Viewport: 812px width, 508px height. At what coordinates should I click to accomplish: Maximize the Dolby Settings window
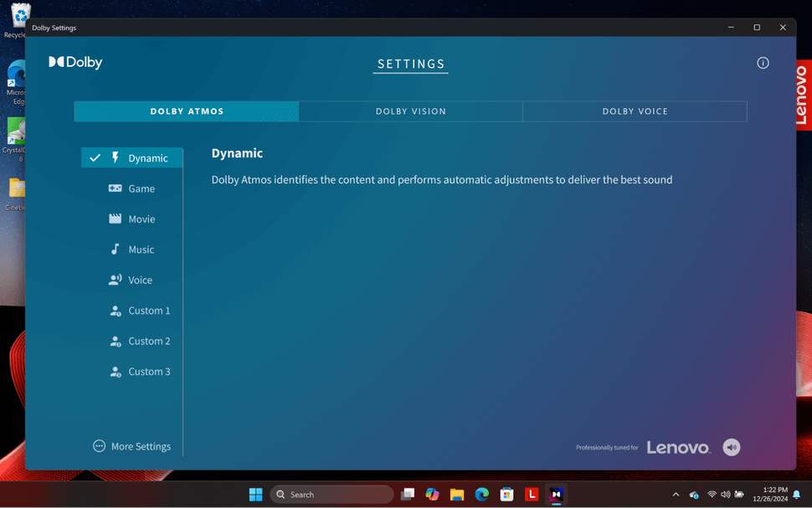coord(757,28)
